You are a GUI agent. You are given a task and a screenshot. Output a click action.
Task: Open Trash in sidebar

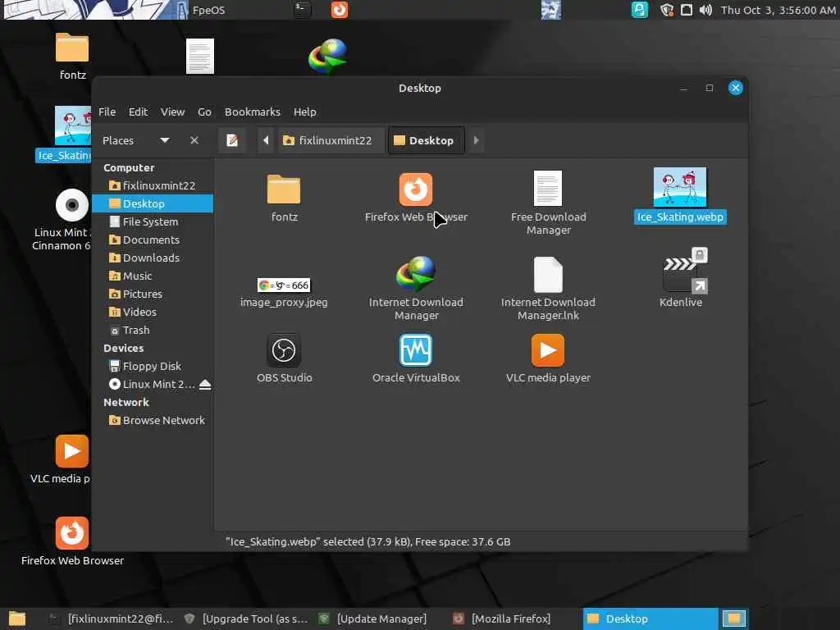tap(153, 330)
